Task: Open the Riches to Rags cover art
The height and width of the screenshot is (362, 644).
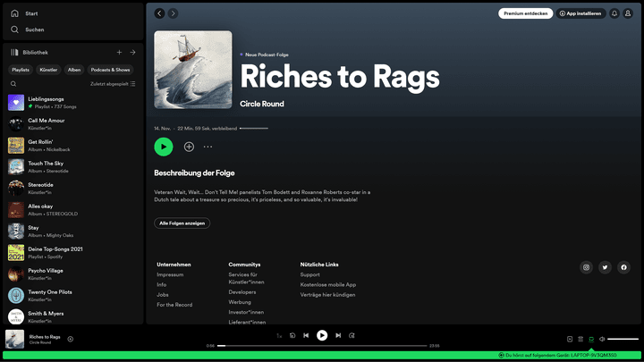Action: coord(193,70)
